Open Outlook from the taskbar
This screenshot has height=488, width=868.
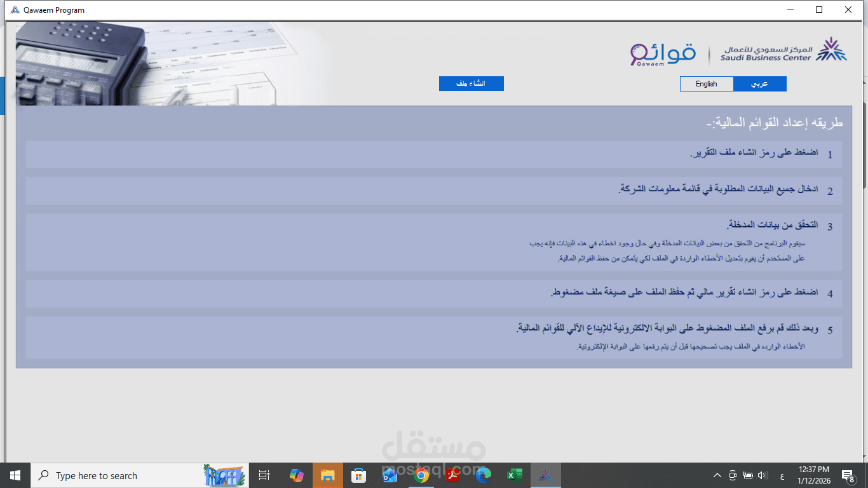390,475
